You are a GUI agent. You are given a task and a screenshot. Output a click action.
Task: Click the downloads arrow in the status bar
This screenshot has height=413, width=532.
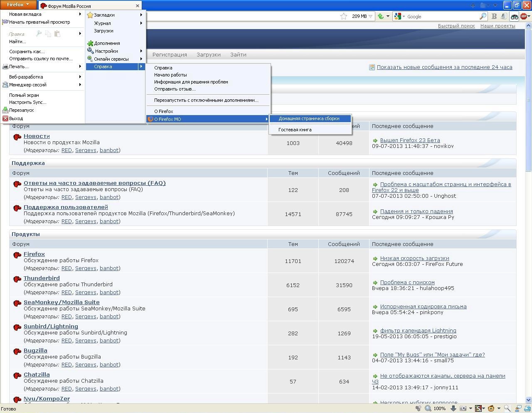(x=453, y=408)
